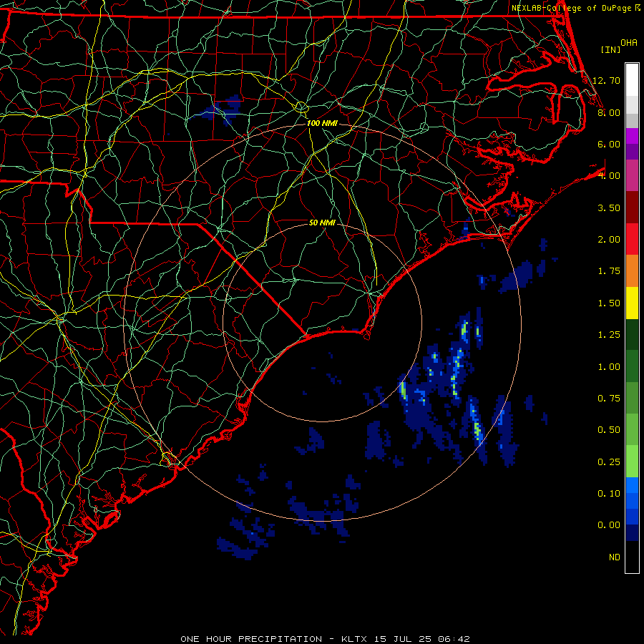Click the pink swatch in the legend

(632, 176)
